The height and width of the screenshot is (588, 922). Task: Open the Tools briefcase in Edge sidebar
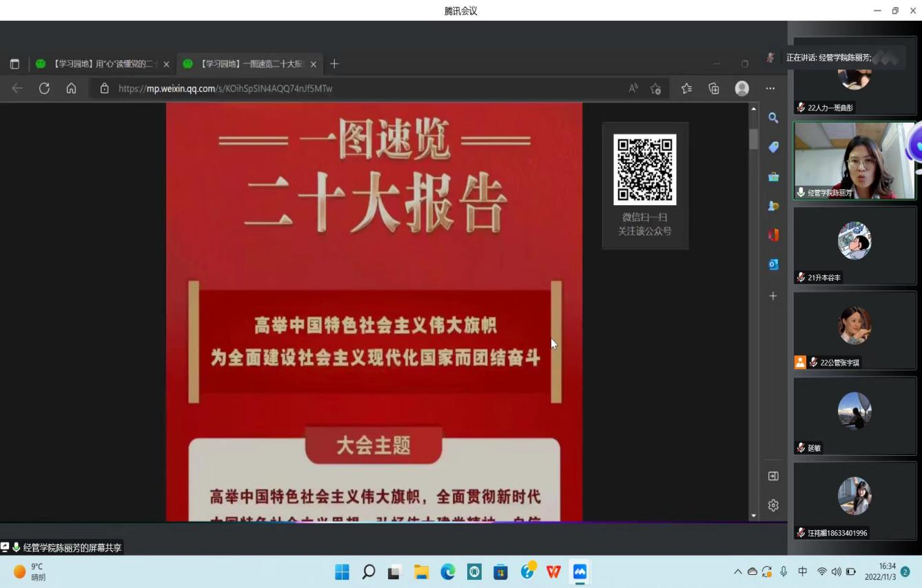[773, 177]
